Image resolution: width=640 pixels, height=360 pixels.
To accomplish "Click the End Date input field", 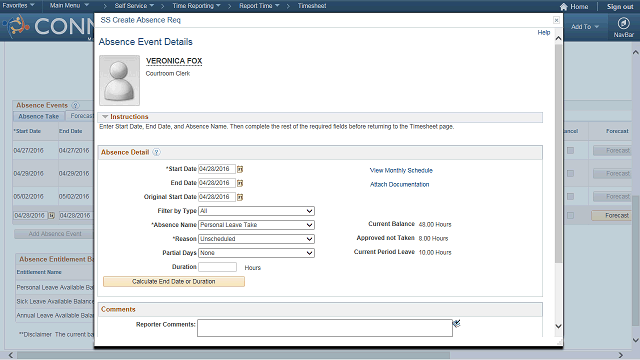I will click(x=217, y=183).
